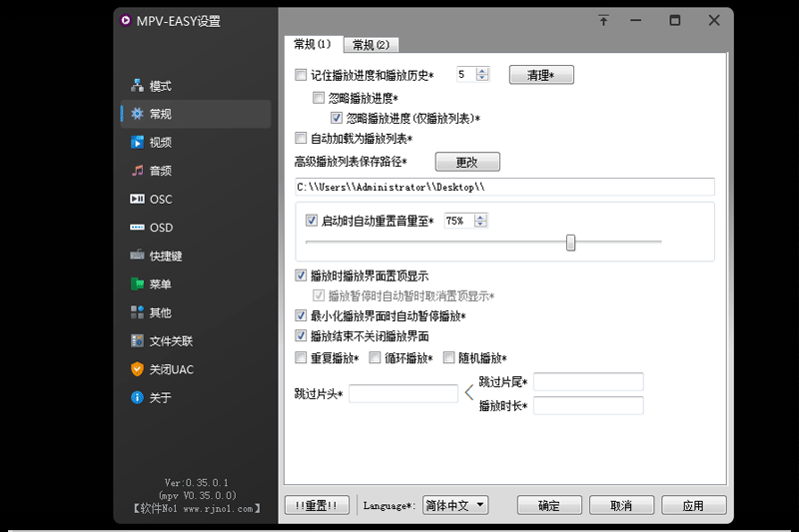Increase history count spinner up arrow
The height and width of the screenshot is (532, 799).
coord(482,71)
